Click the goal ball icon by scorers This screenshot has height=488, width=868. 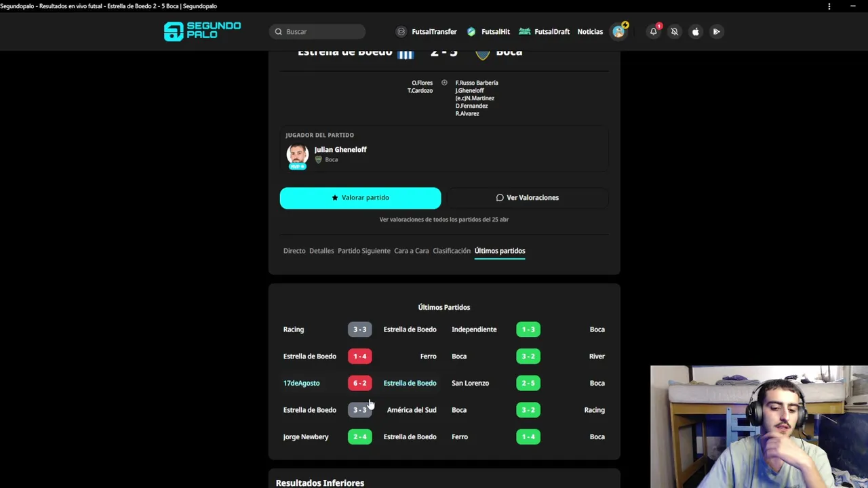pos(444,83)
